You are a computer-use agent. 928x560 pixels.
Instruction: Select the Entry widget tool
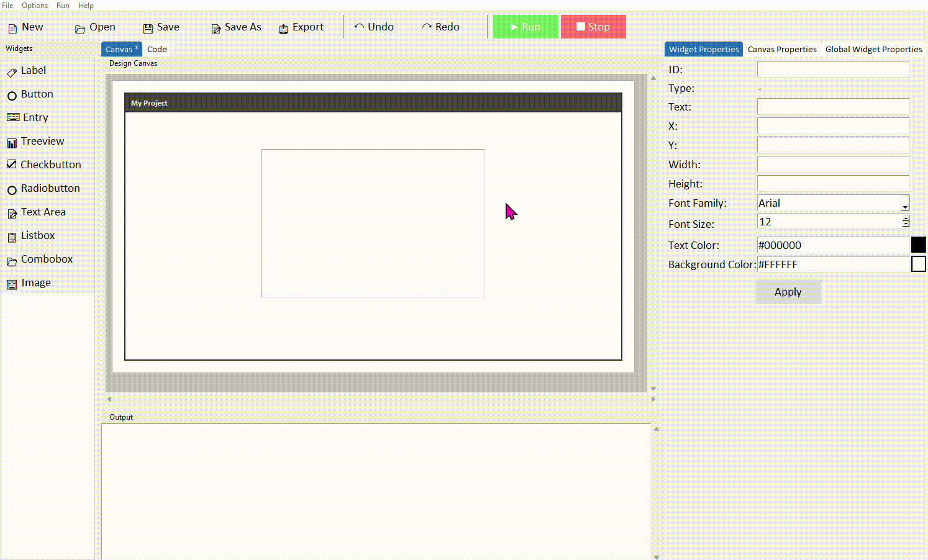point(35,117)
